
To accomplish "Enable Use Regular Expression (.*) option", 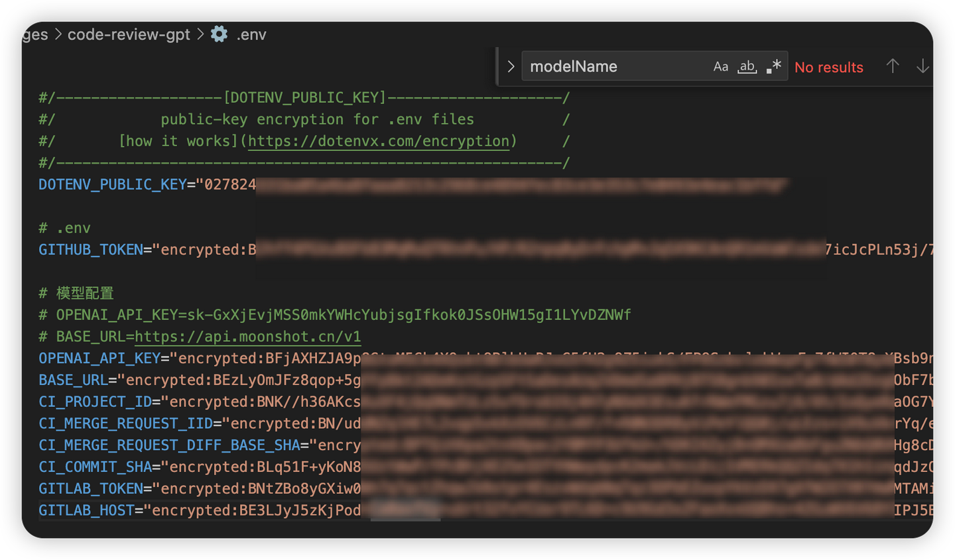I will tap(773, 66).
